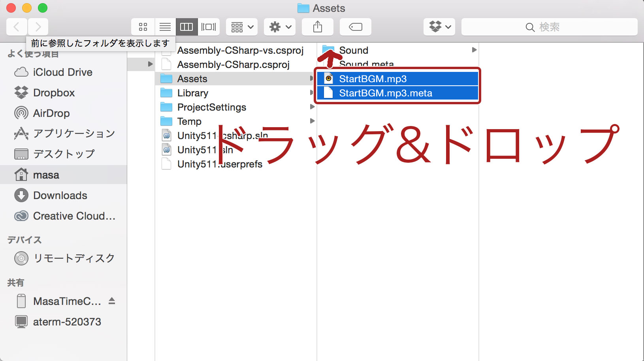The width and height of the screenshot is (644, 361).
Task: Switch to Cover Flow view
Action: click(209, 27)
